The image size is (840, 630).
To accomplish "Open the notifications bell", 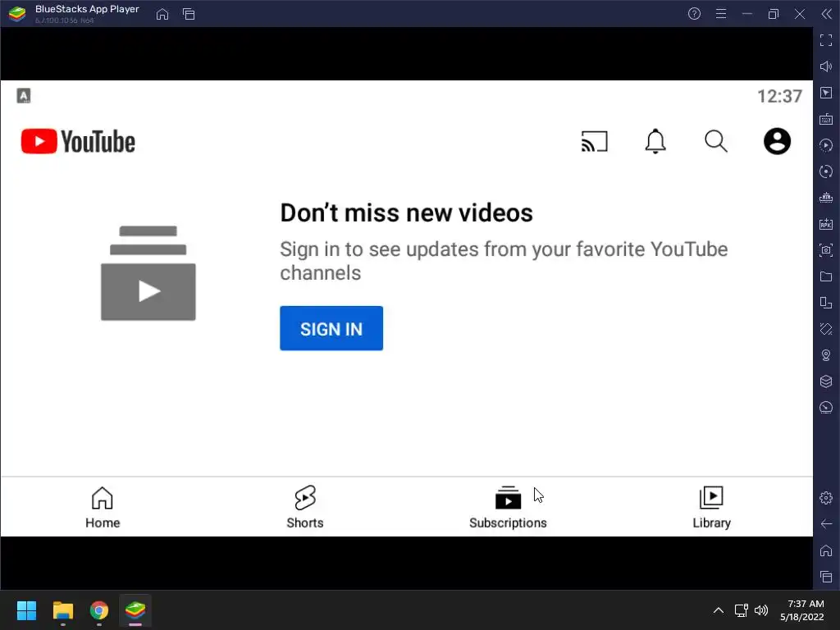I will 655,141.
